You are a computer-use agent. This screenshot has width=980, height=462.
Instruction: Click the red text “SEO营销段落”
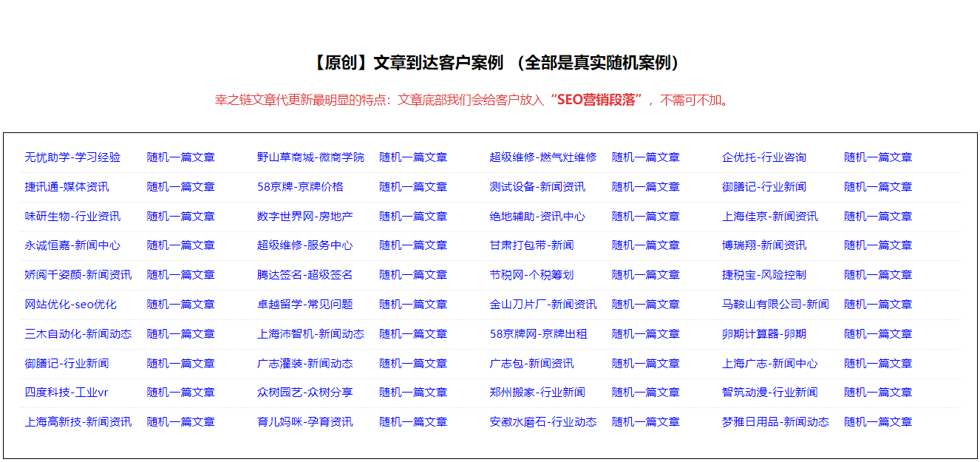click(x=597, y=101)
